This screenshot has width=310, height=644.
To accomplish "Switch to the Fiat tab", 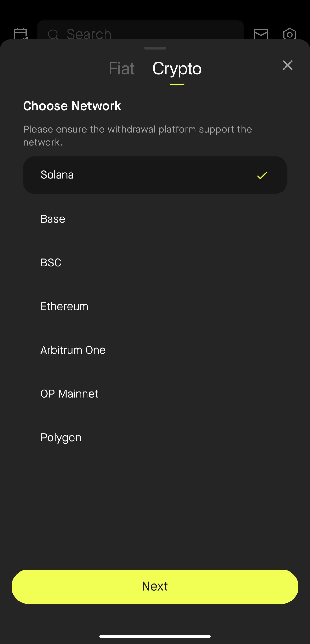I will (122, 68).
